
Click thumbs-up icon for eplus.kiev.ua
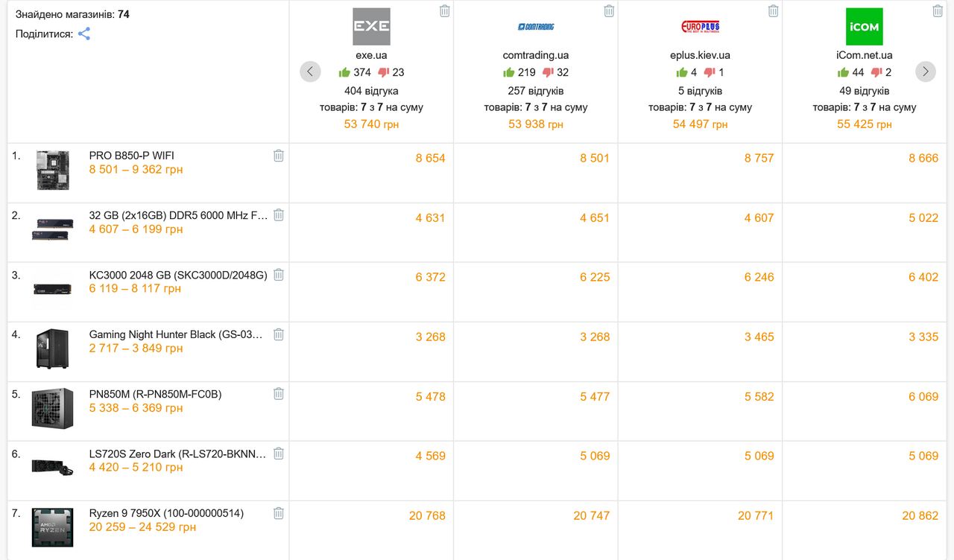tap(682, 72)
